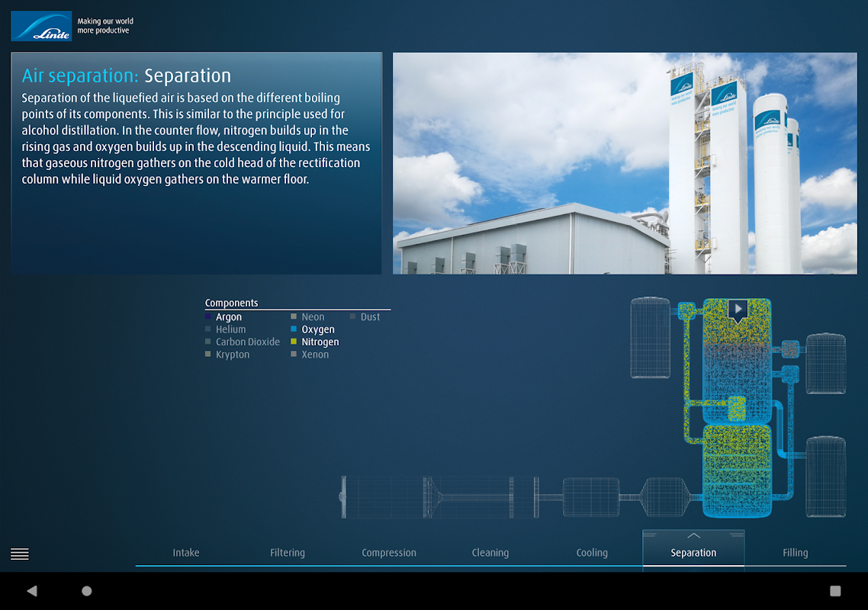This screenshot has height=610, width=868.
Task: Click the Krypton swatch
Action: click(208, 355)
